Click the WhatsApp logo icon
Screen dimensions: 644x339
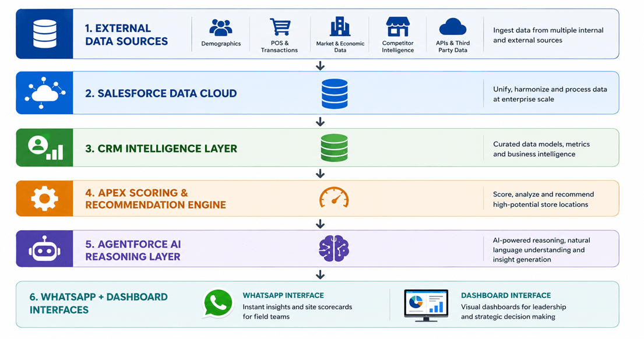(218, 303)
